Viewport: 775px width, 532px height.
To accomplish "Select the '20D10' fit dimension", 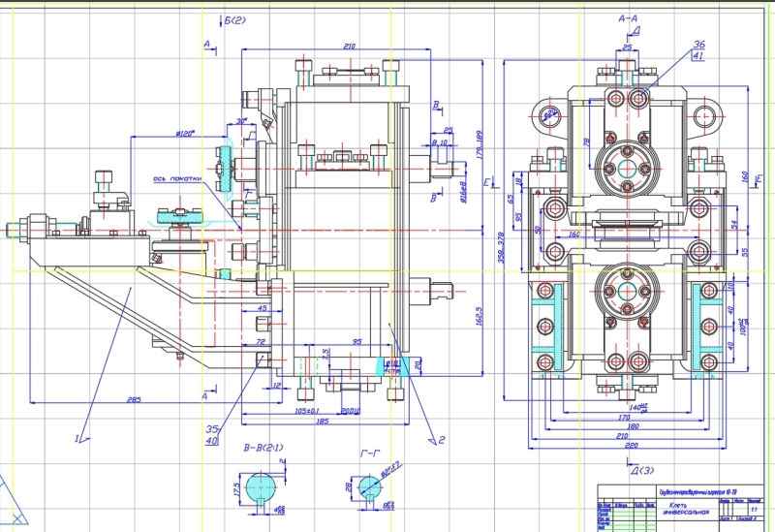I will [351, 411].
